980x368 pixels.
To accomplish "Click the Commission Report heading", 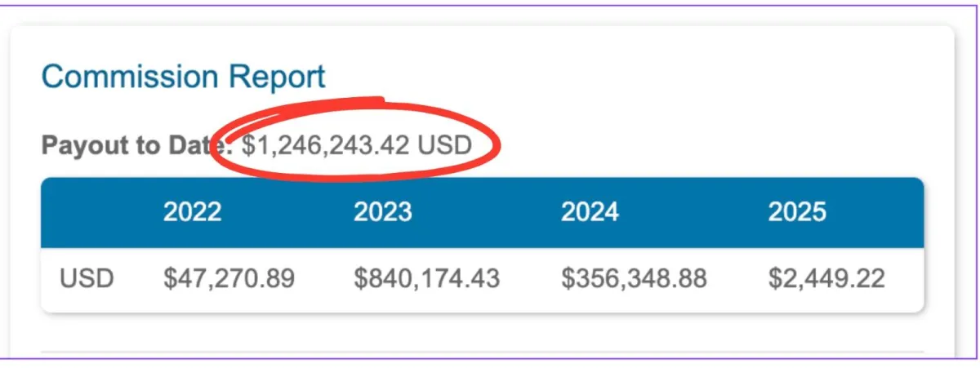I will click(183, 77).
